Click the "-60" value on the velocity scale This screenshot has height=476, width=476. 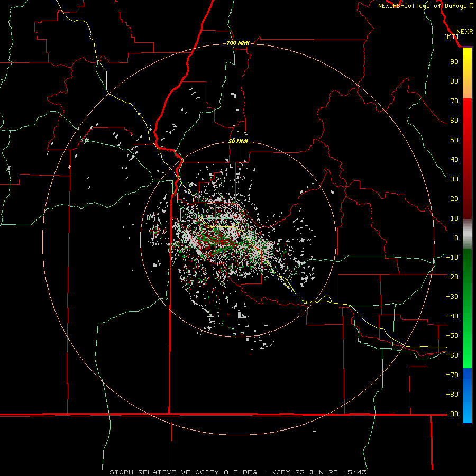click(x=452, y=355)
